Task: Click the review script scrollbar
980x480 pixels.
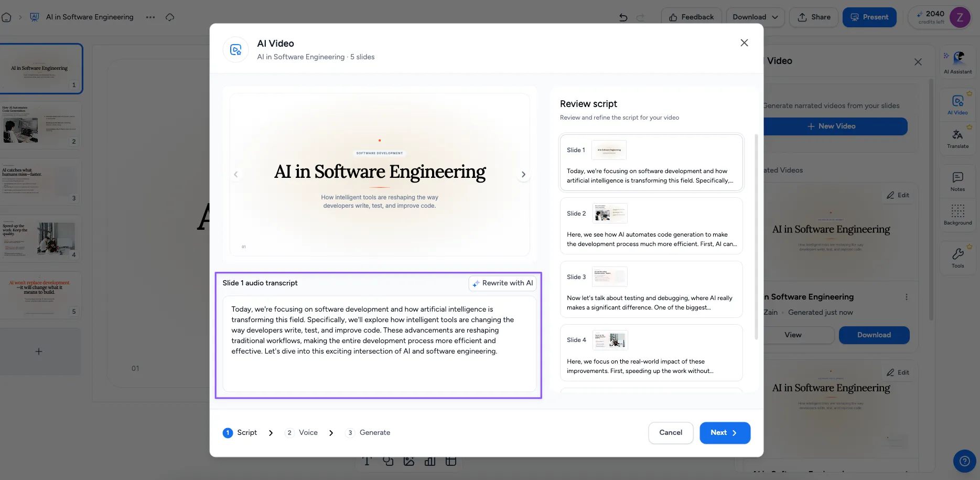Action: click(x=756, y=236)
